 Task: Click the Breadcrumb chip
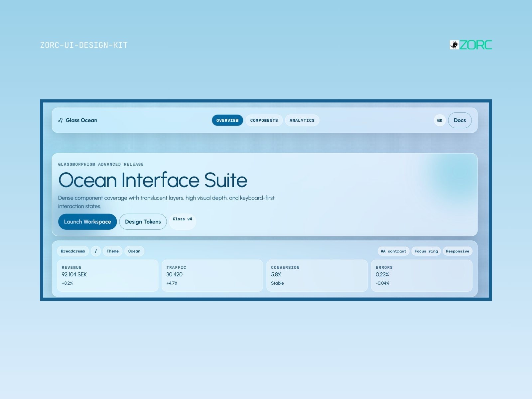coord(73,251)
